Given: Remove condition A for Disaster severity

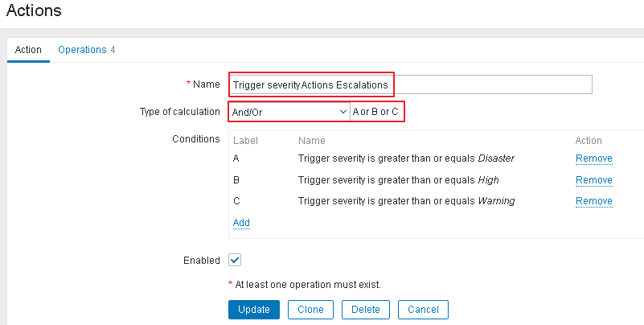Looking at the screenshot, I should pos(593,158).
